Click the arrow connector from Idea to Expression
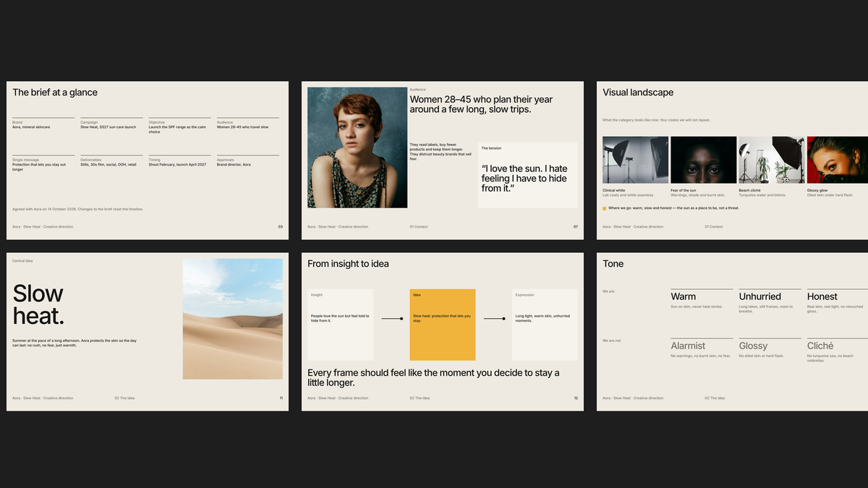 [x=494, y=318]
